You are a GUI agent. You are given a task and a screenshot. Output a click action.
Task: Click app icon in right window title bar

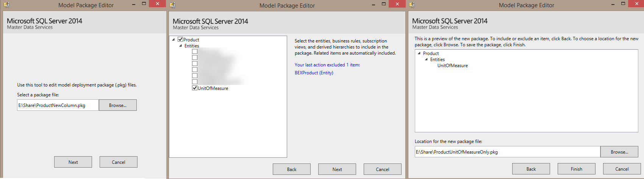(412, 5)
